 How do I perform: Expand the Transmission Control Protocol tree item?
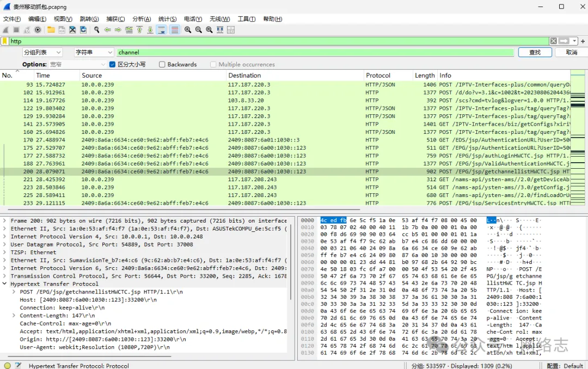[x=5, y=276]
